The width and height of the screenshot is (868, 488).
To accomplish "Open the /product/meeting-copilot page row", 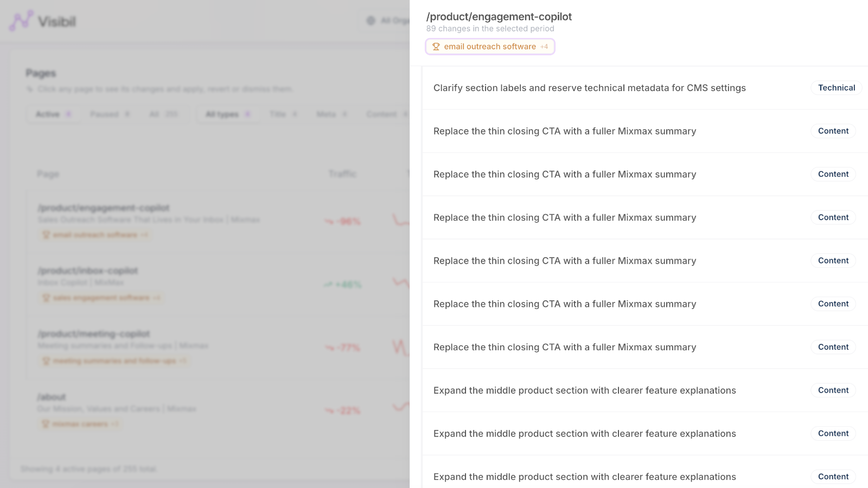I will pyautogui.click(x=217, y=347).
